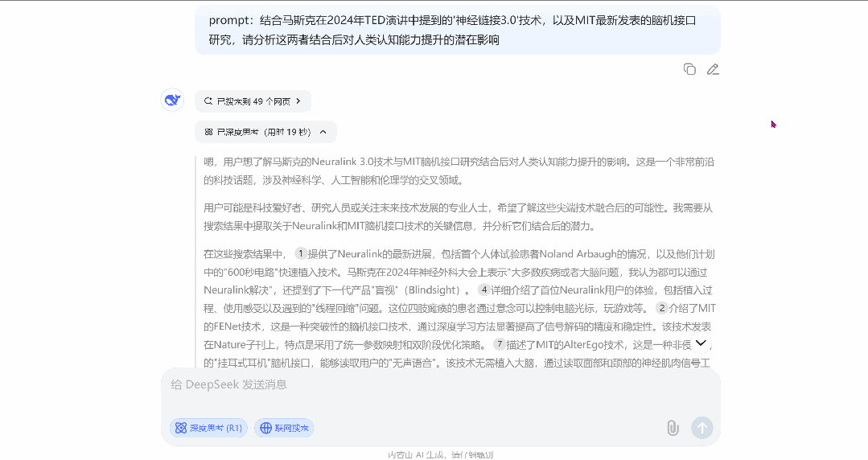Edit the user prompt message
Screen dimensions: 868x460
coord(713,69)
